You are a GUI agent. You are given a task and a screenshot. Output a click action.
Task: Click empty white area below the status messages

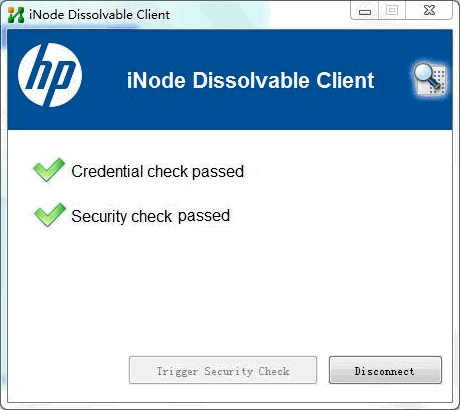tap(230, 290)
